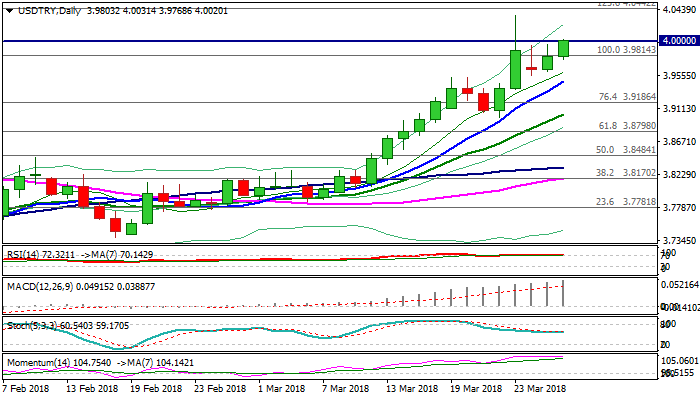Image resolution: width=700 pixels, height=400 pixels.
Task: Click the 3.95550 price axis label
Action: click(x=679, y=76)
